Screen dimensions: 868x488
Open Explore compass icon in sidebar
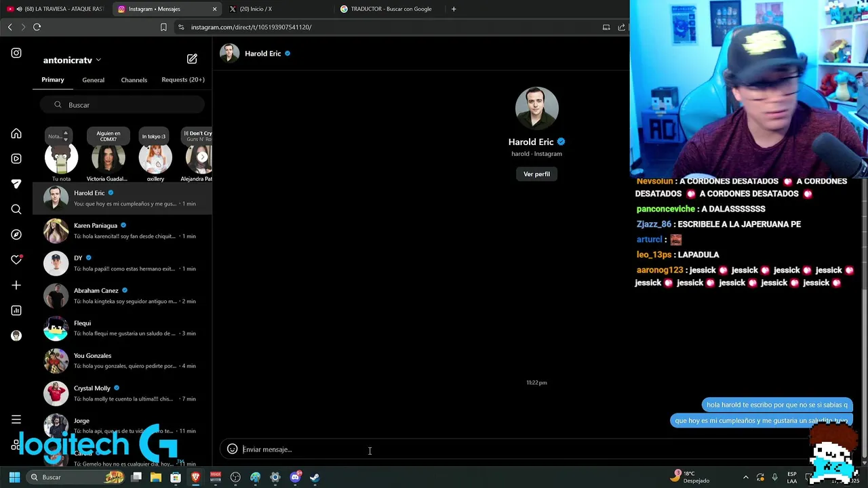point(16,235)
